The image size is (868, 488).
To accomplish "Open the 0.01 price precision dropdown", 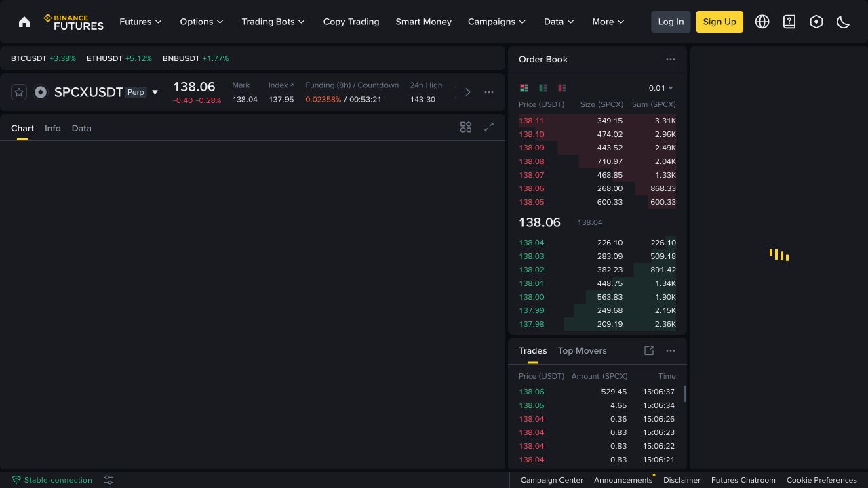I will coord(661,88).
